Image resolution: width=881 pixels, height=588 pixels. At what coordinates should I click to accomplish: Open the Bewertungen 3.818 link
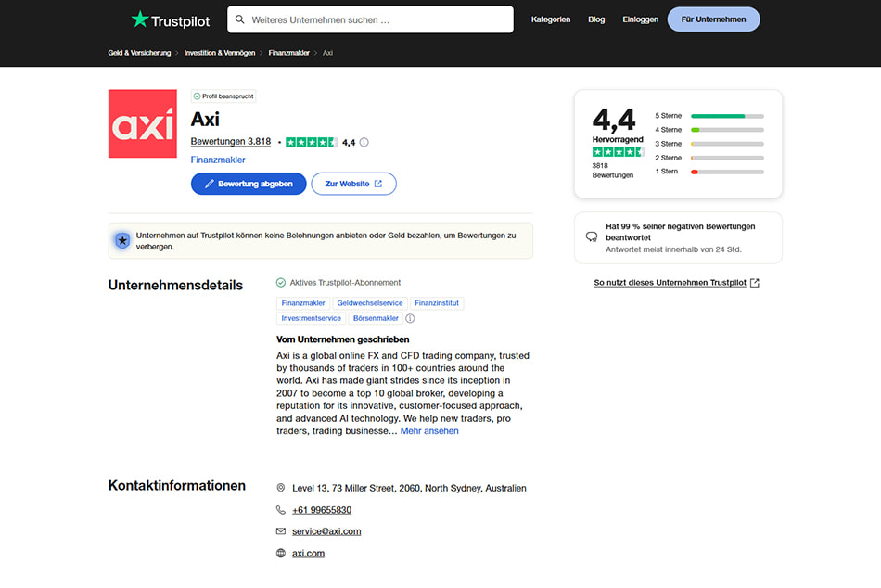pos(231,142)
